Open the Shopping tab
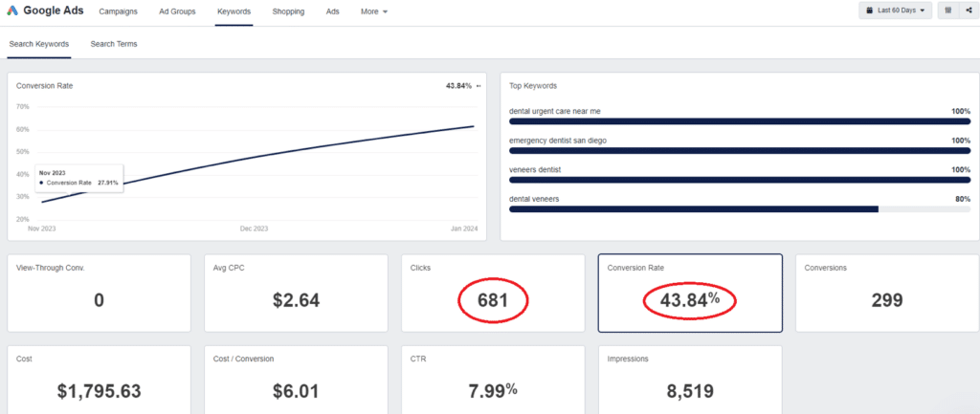 click(288, 11)
